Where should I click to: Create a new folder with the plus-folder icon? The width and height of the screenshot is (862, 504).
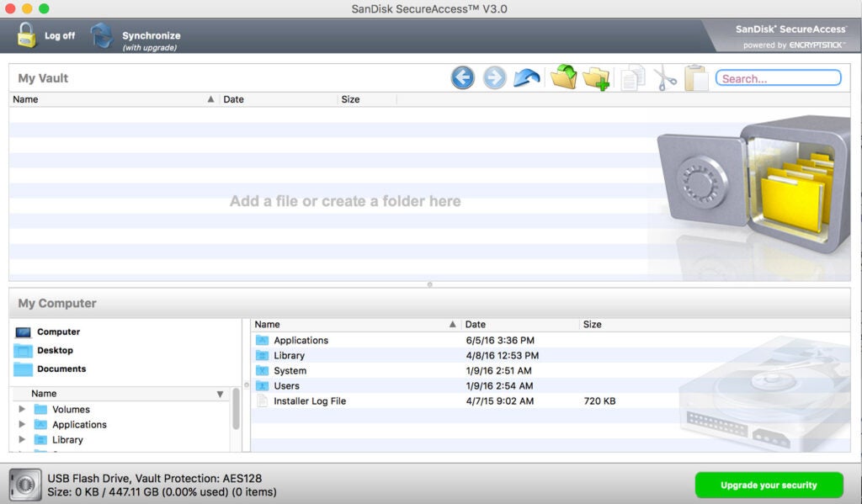pyautogui.click(x=597, y=78)
